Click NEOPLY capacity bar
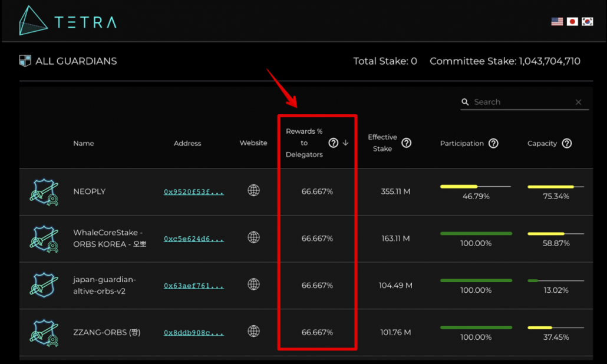Screen dimensions: 607x364 point(556,187)
